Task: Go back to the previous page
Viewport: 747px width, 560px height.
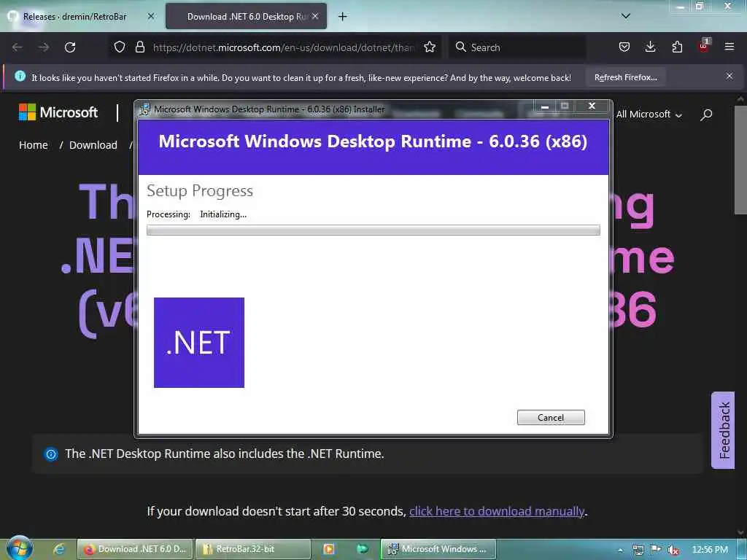Action: (18, 47)
